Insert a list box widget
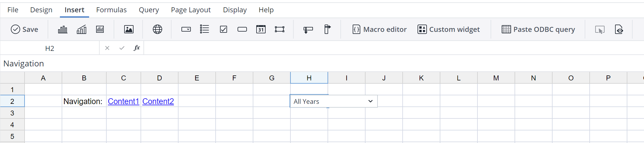This screenshot has width=644, height=143. [x=205, y=30]
